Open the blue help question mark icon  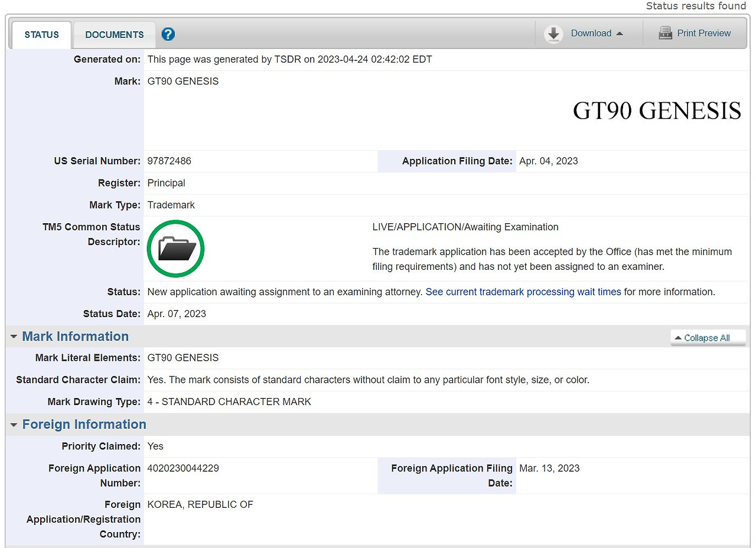click(168, 34)
